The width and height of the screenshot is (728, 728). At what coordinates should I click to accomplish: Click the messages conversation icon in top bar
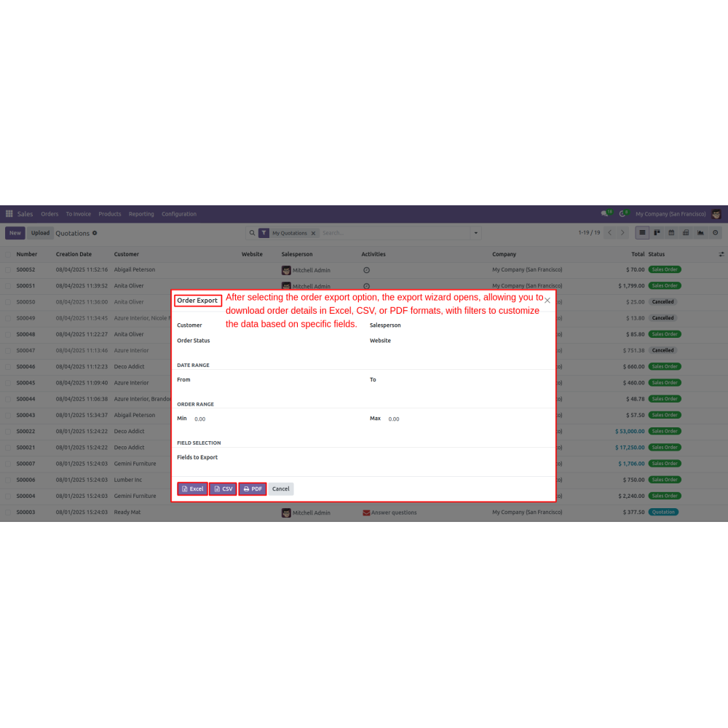click(604, 214)
